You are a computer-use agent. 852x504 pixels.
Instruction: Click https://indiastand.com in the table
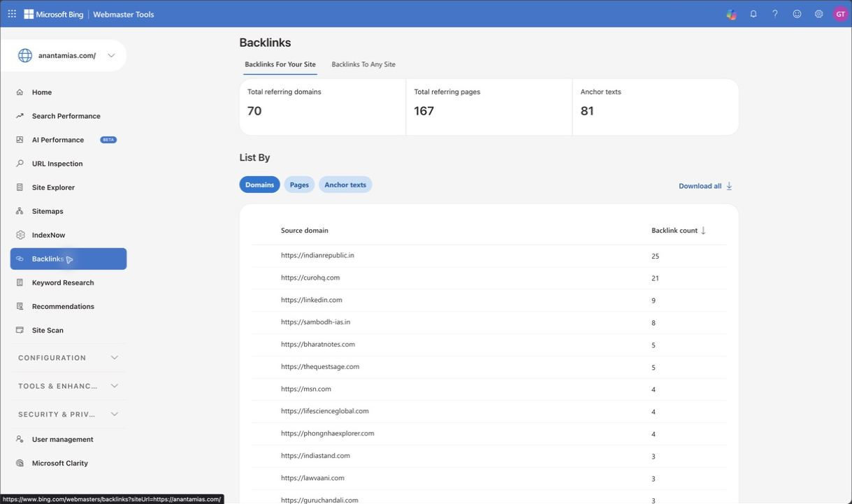[315, 456]
